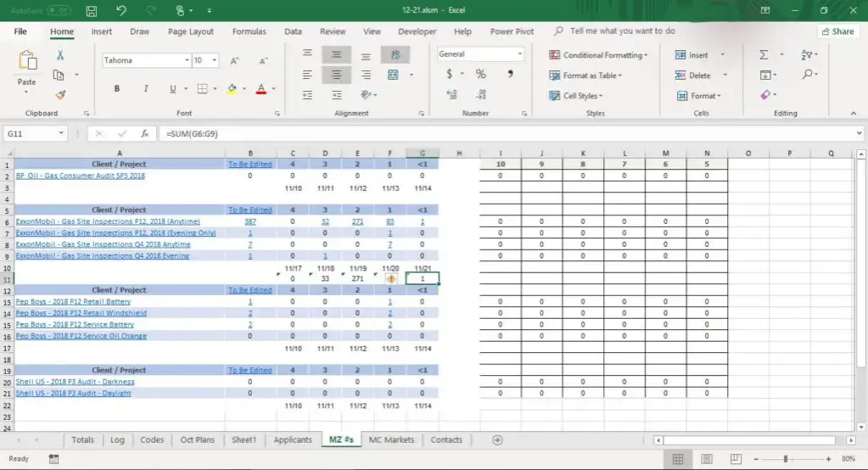Click the Save icon in title bar
The height and width of the screenshot is (470, 868).
92,11
